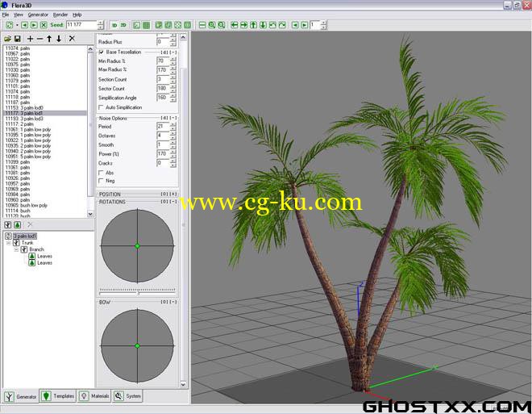The image size is (532, 414).
Task: Enable the Auto Simplification checkbox
Action: (101, 107)
